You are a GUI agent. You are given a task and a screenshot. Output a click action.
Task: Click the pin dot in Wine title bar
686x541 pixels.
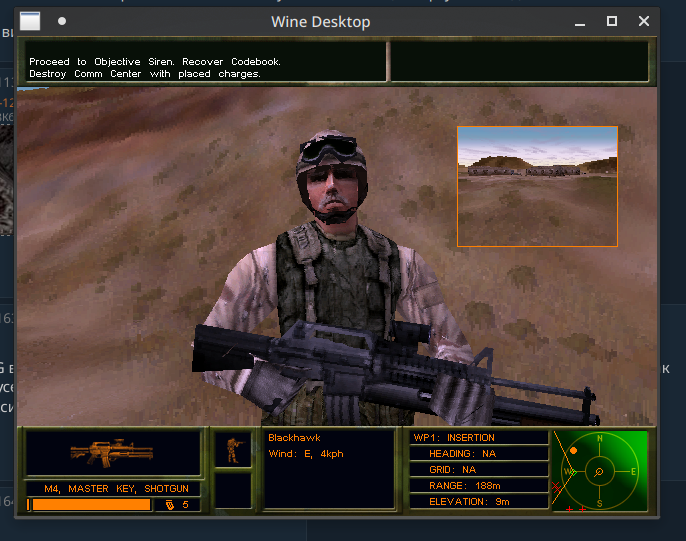(62, 21)
